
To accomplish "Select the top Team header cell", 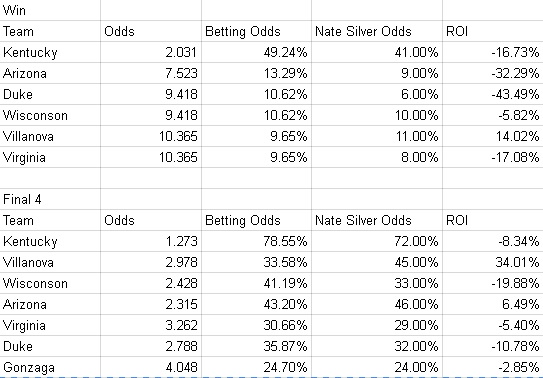I will 50,31.
